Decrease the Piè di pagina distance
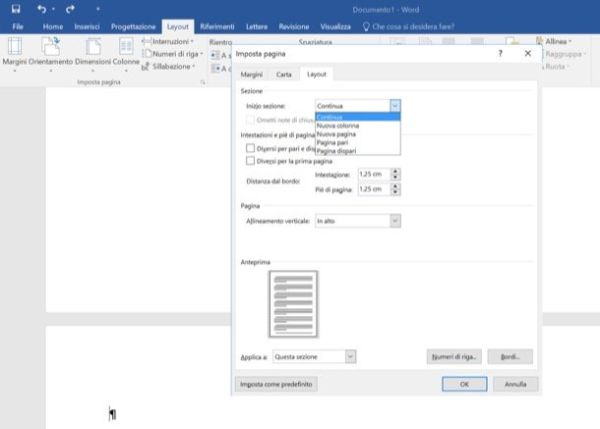 (x=396, y=192)
